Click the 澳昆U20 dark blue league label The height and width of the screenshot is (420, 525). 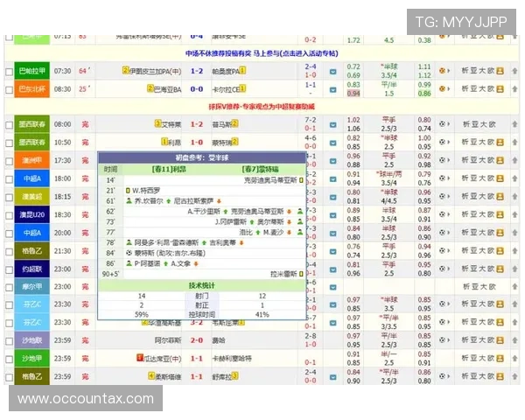click(x=31, y=214)
